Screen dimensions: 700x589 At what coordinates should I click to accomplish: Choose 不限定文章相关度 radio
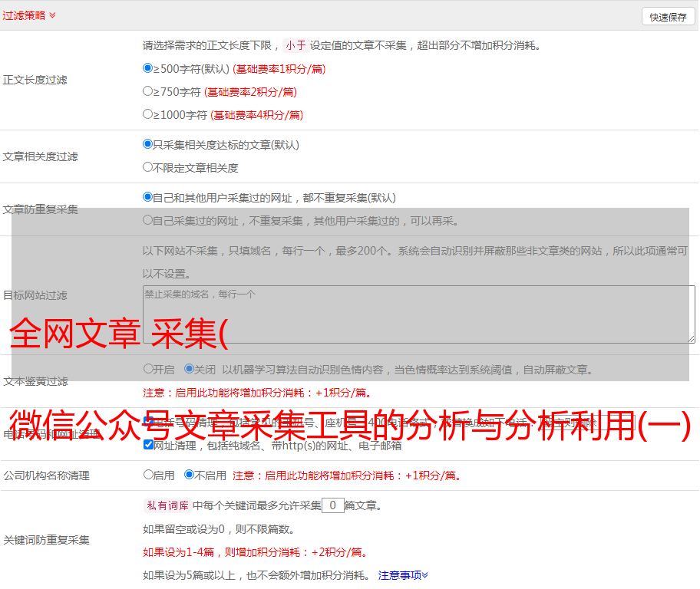pos(147,167)
